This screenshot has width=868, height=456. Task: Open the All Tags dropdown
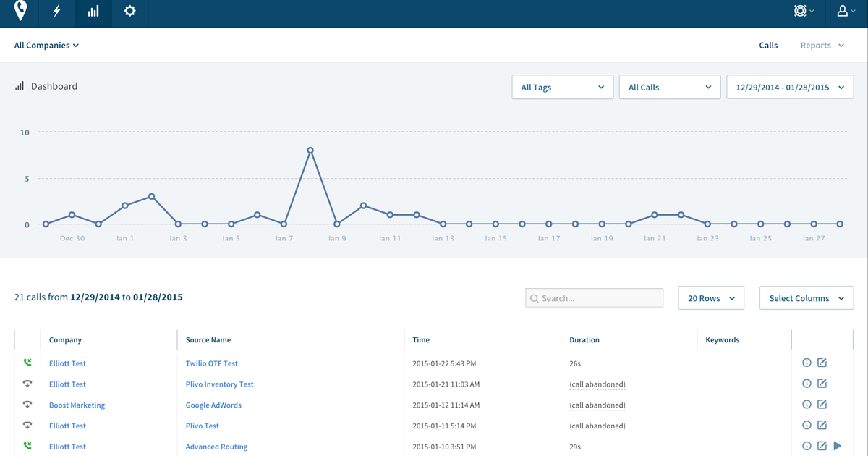pyautogui.click(x=562, y=87)
